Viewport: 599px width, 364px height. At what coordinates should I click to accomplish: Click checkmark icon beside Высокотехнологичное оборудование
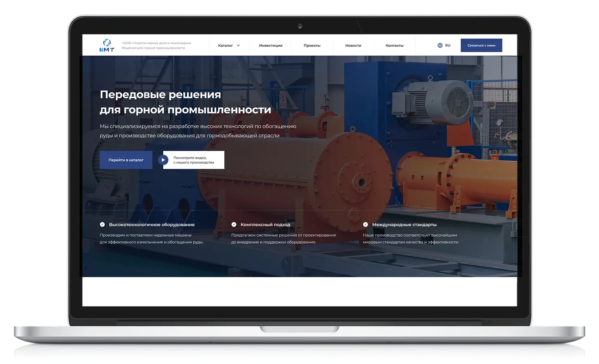tap(102, 225)
